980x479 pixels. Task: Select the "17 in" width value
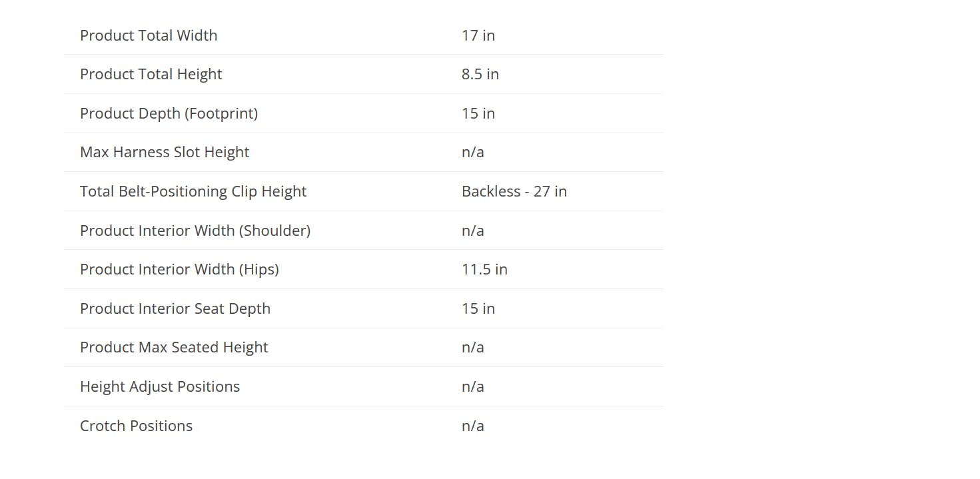[478, 35]
